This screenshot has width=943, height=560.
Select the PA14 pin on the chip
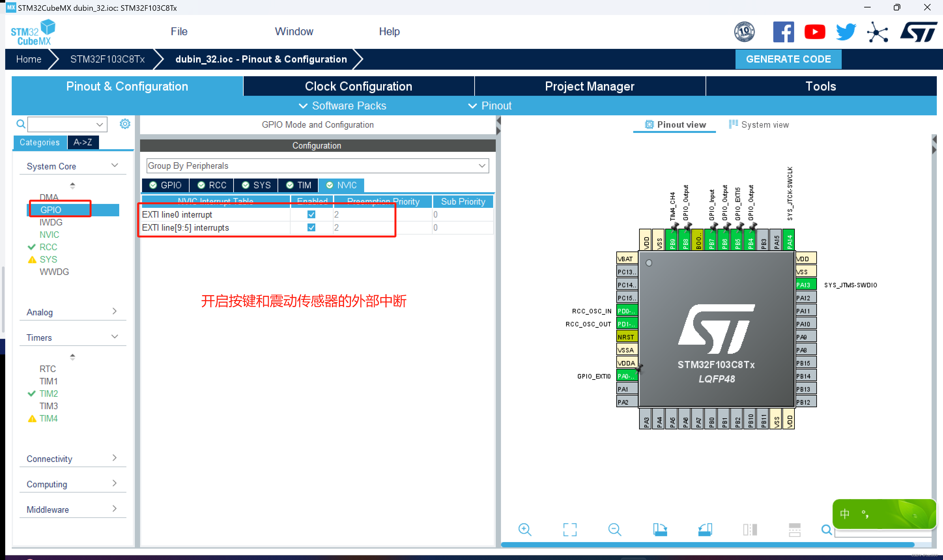789,240
